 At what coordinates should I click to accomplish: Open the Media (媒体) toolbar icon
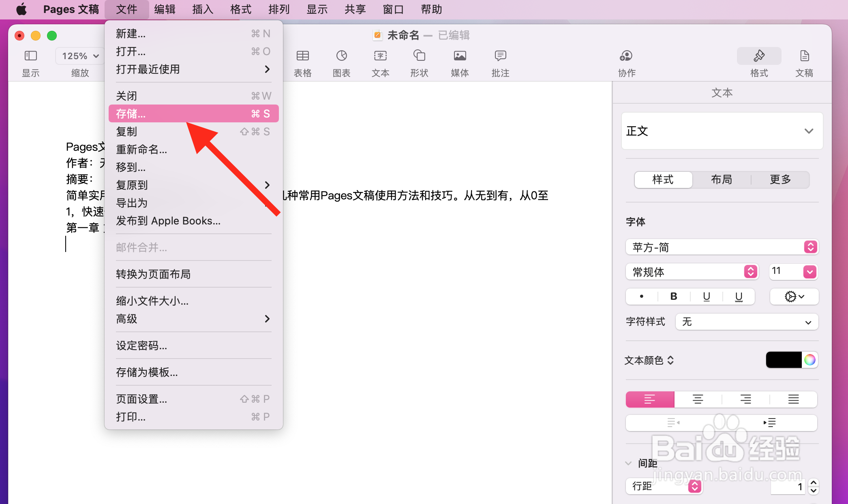click(x=460, y=56)
